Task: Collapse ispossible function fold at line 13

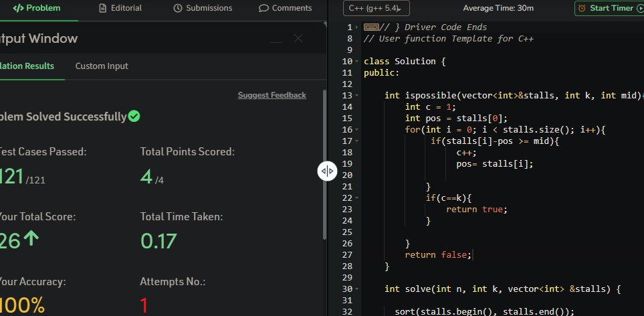Action: pos(356,96)
